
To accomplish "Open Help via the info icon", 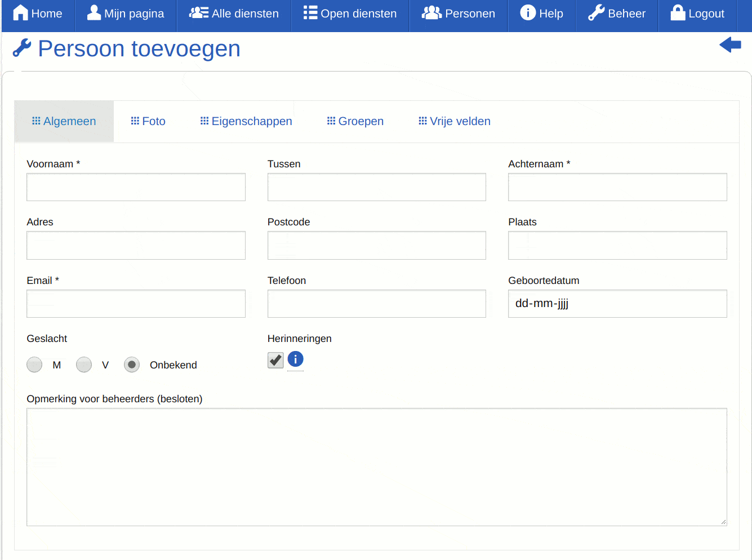I will click(x=528, y=12).
